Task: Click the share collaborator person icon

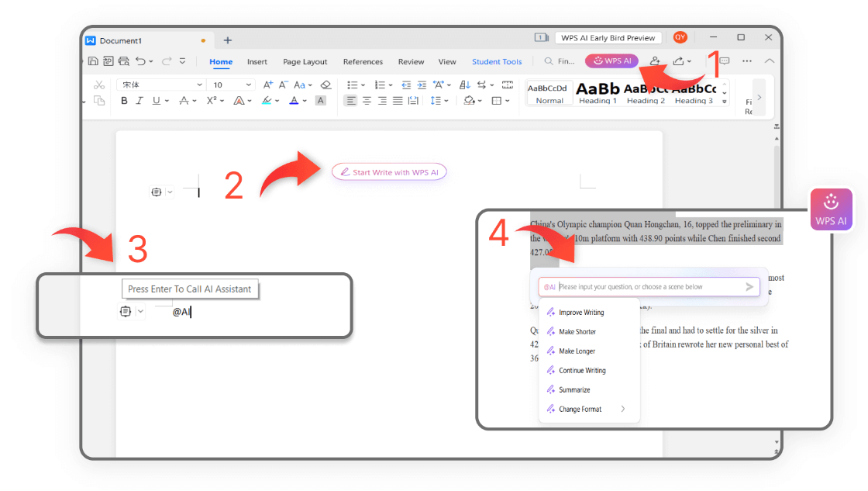Action: [x=655, y=61]
